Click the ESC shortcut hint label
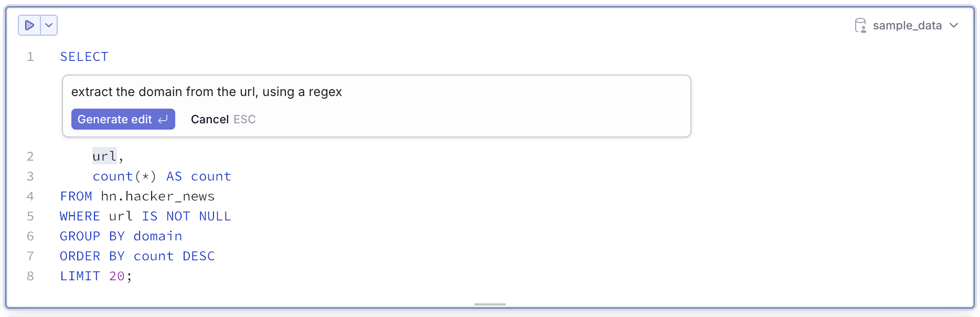980x317 pixels. [x=244, y=119]
